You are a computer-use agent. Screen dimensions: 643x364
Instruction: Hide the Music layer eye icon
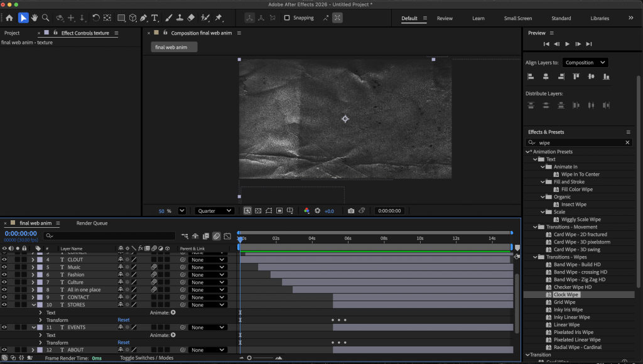pos(4,267)
